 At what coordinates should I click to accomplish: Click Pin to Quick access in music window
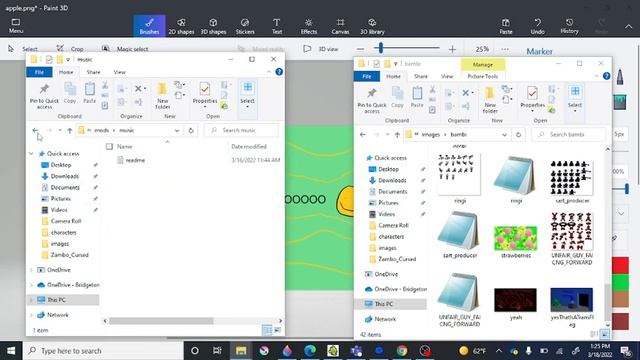[x=44, y=96]
